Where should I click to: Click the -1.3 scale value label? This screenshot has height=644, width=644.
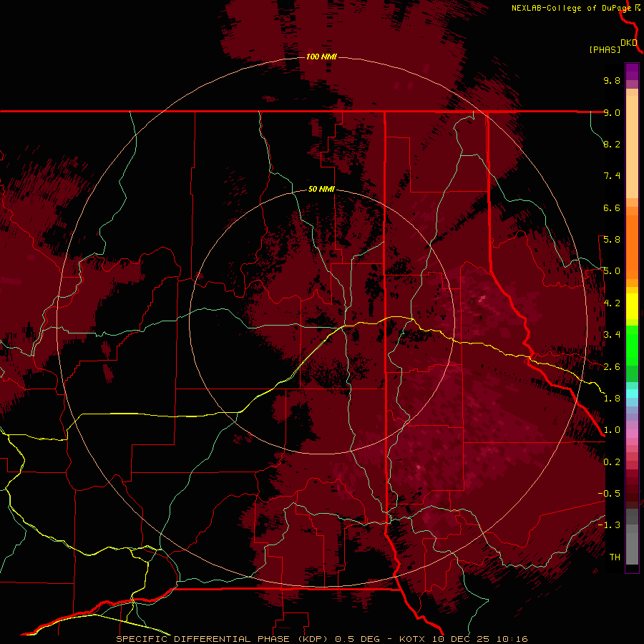(609, 525)
